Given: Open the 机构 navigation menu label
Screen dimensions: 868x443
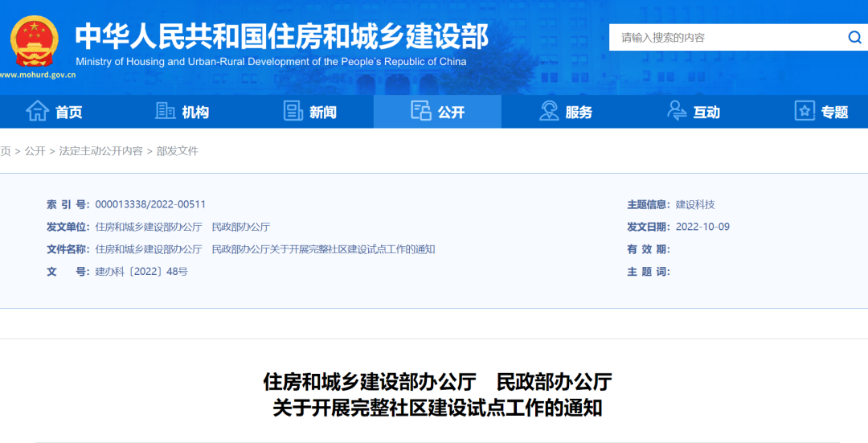Looking at the screenshot, I should coord(195,113).
